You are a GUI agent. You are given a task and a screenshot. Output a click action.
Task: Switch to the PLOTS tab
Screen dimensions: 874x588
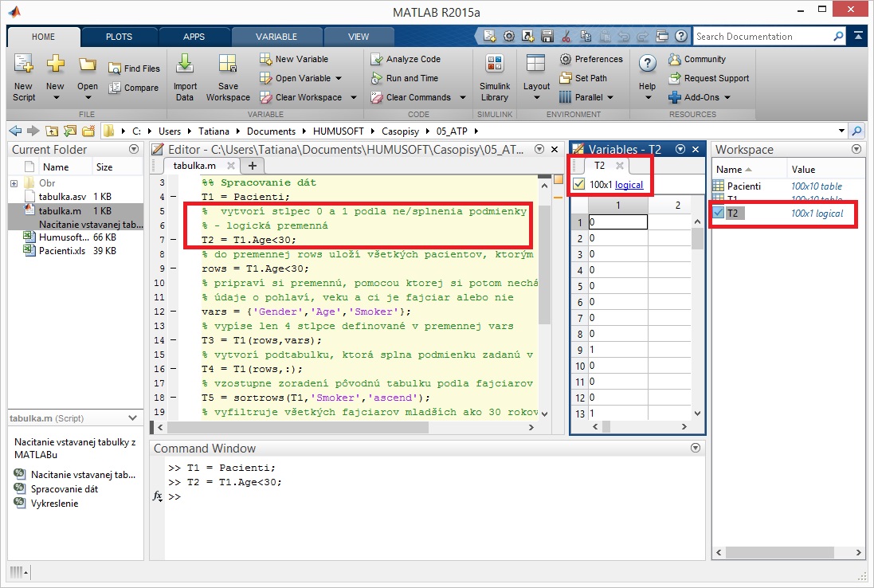coord(119,37)
